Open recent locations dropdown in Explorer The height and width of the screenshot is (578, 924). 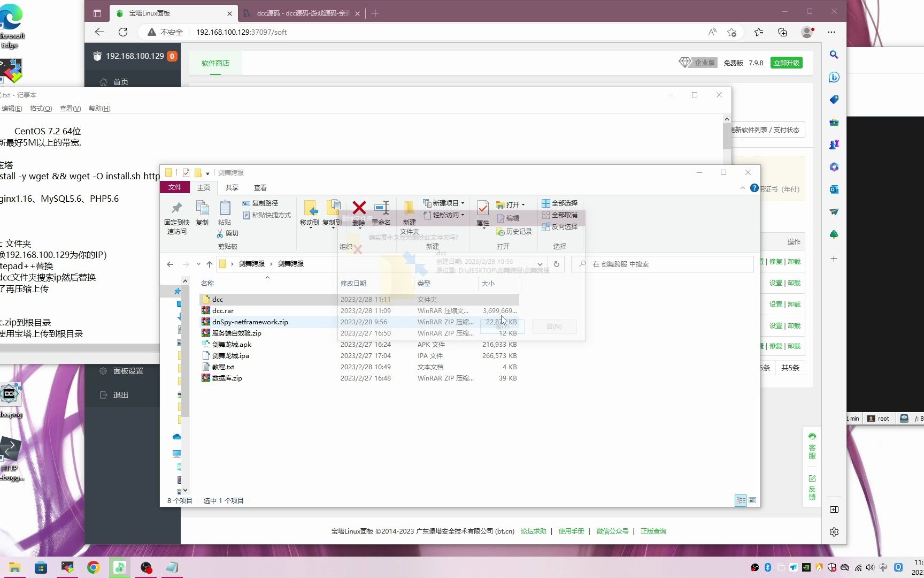click(x=198, y=264)
